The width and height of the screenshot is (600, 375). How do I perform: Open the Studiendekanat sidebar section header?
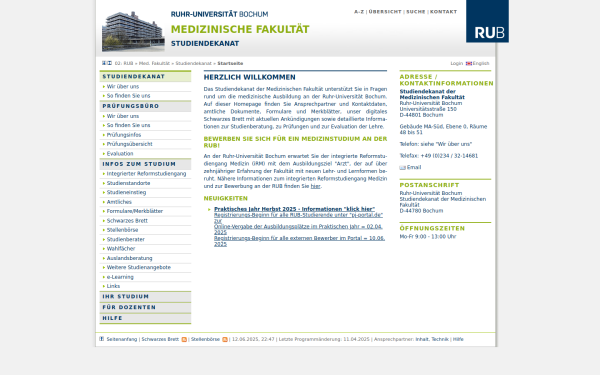point(145,77)
